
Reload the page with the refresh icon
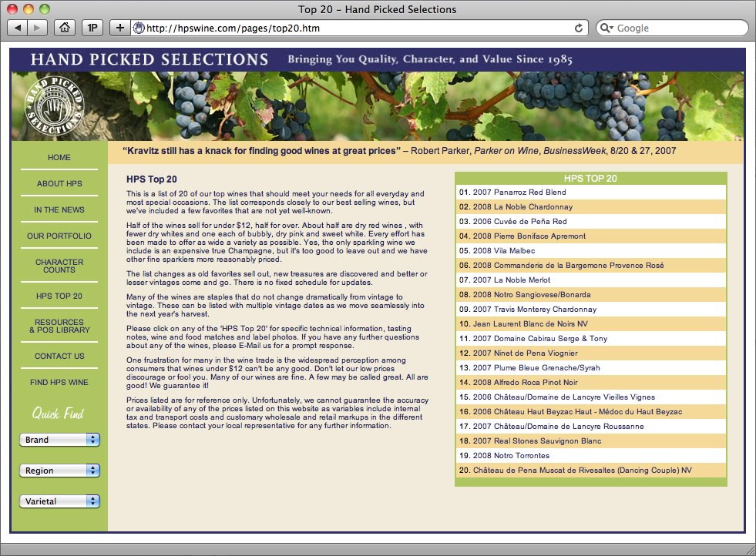point(579,28)
